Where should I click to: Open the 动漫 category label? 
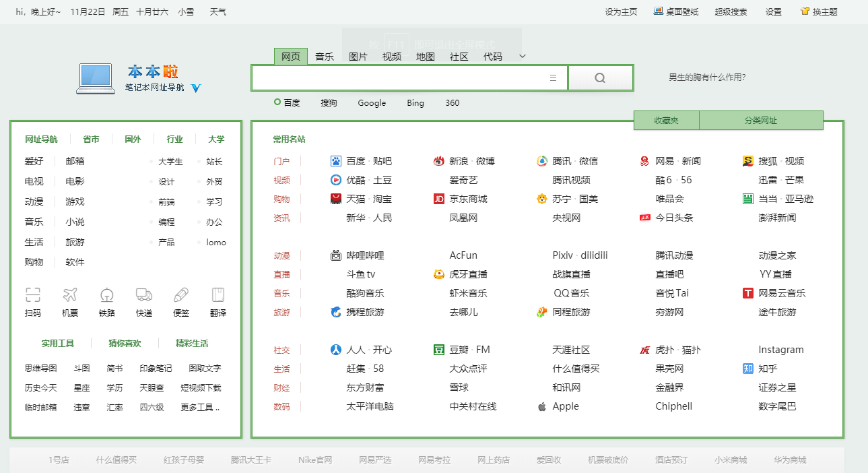click(281, 255)
